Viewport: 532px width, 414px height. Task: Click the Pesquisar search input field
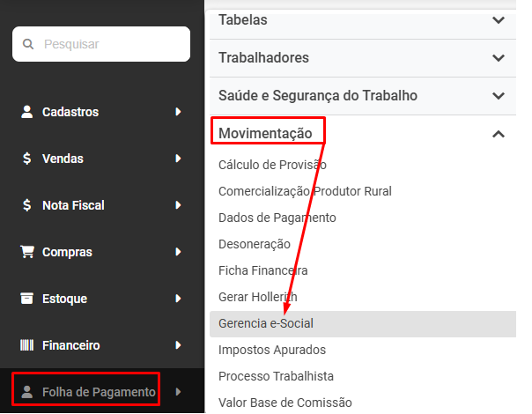pyautogui.click(x=110, y=44)
